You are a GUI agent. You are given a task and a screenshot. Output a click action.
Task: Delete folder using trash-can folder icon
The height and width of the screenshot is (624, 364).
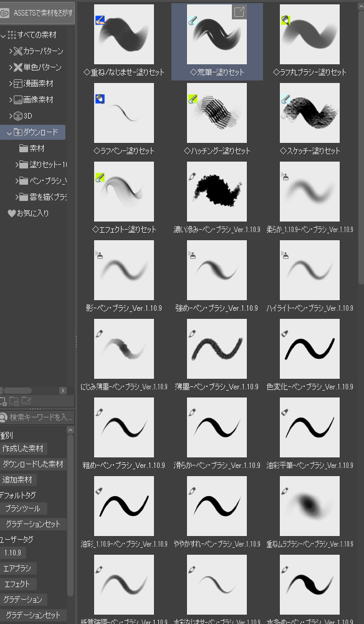[x=15, y=401]
